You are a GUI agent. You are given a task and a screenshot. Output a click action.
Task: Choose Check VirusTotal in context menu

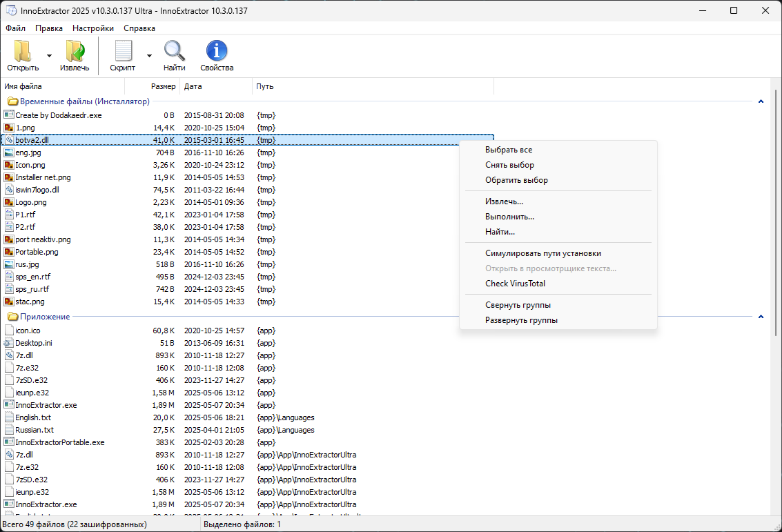515,284
